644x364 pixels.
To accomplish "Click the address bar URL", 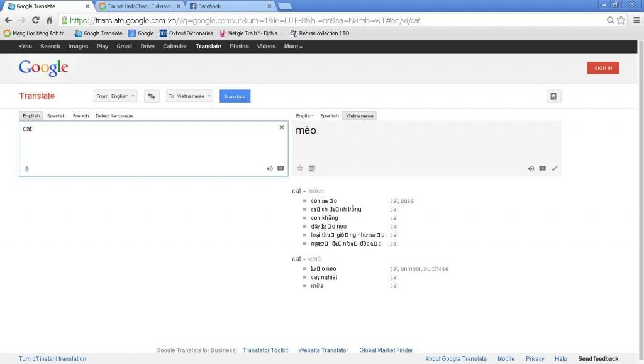I will (x=245, y=20).
